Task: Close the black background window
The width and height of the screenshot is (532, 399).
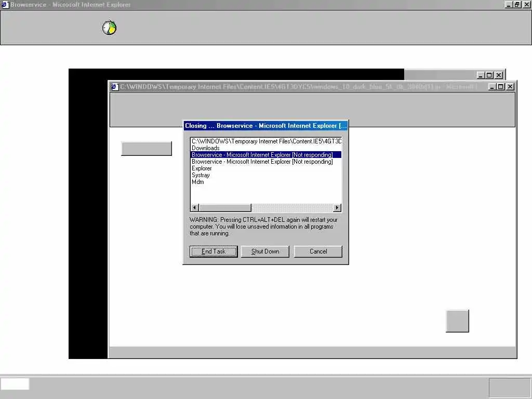Action: (499, 75)
